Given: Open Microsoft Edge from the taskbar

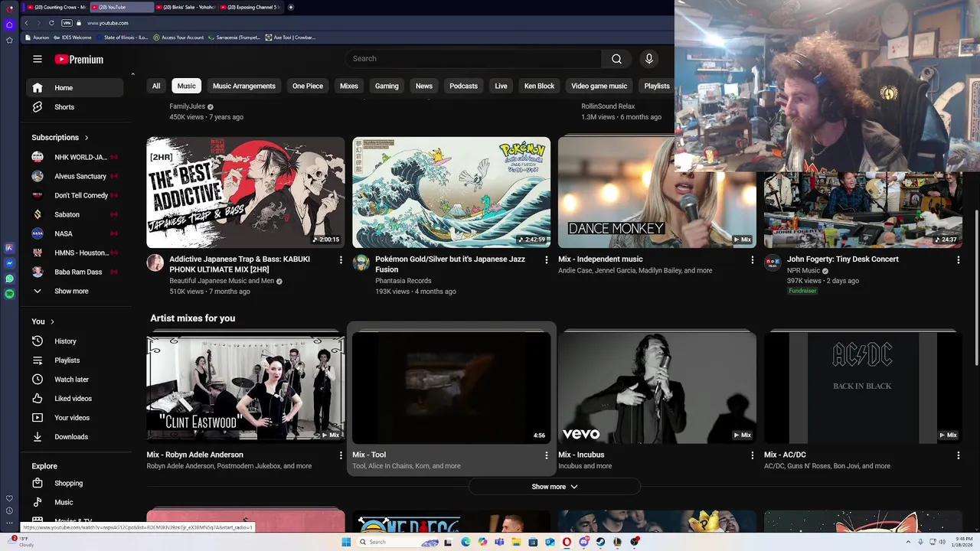Looking at the screenshot, I should [465, 542].
